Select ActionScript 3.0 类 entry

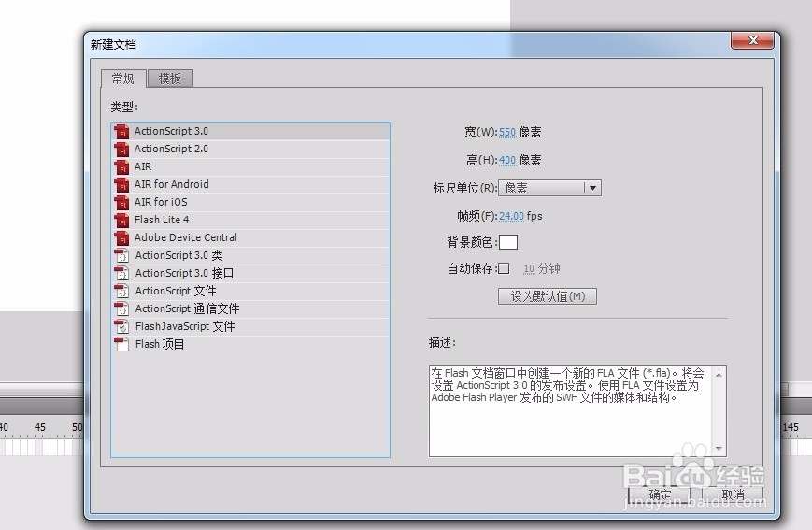[250, 255]
